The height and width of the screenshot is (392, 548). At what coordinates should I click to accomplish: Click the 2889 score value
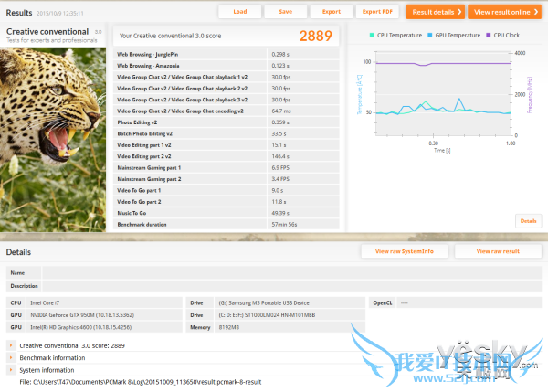316,36
